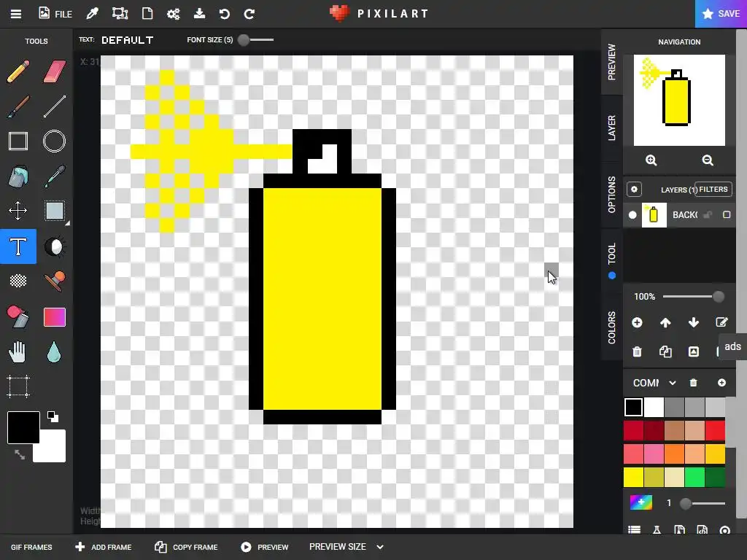Switch to the TOOL side tab
This screenshot has width=747, height=560.
tap(612, 260)
